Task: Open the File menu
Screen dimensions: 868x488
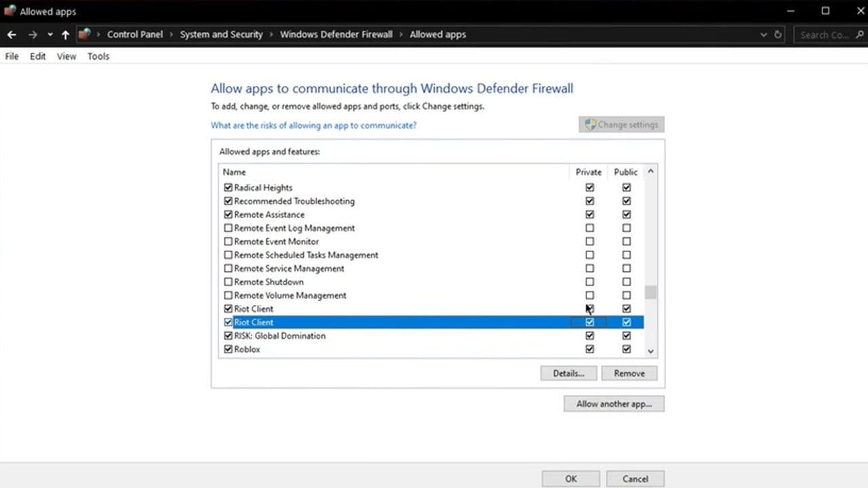Action: (x=12, y=56)
